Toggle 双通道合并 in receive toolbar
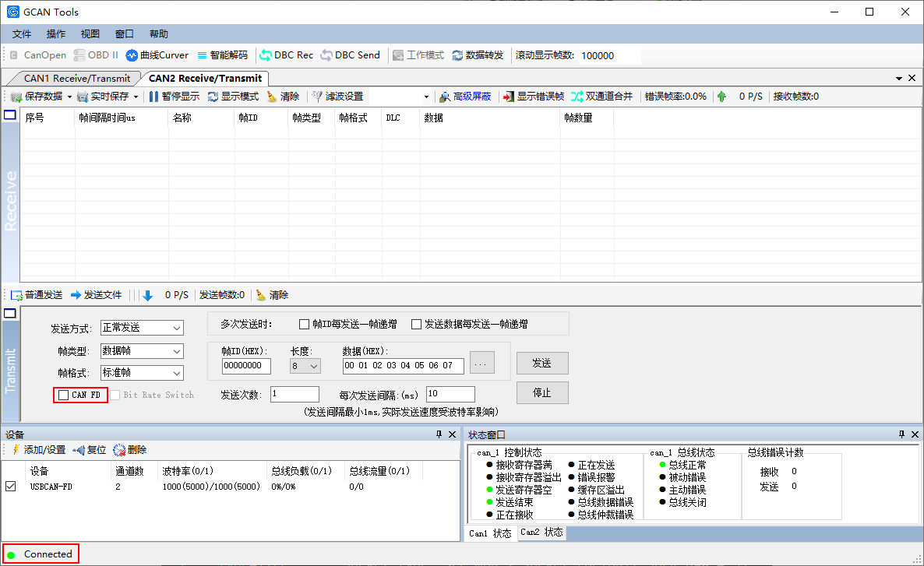Viewport: 924px width, 566px height. click(x=601, y=96)
